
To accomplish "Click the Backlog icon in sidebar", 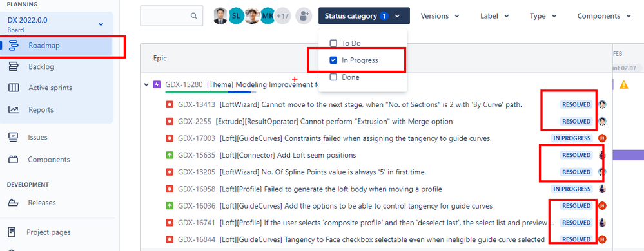I will pyautogui.click(x=14, y=66).
